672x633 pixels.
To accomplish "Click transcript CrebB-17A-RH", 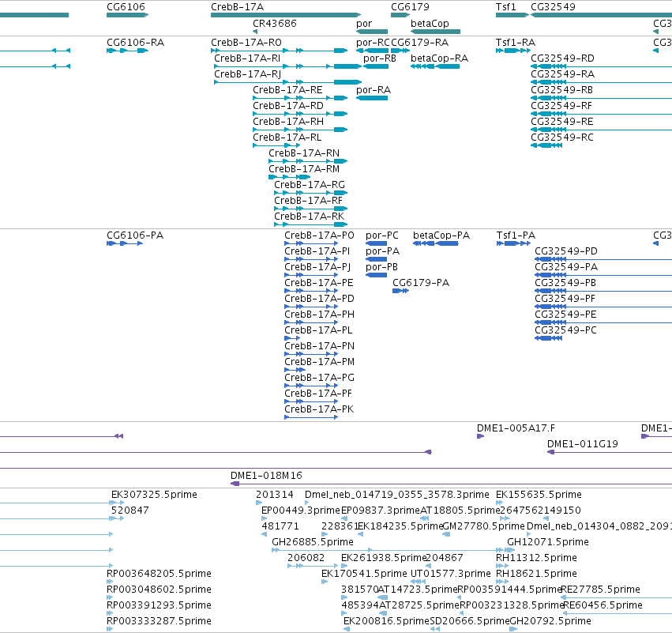I will click(288, 122).
